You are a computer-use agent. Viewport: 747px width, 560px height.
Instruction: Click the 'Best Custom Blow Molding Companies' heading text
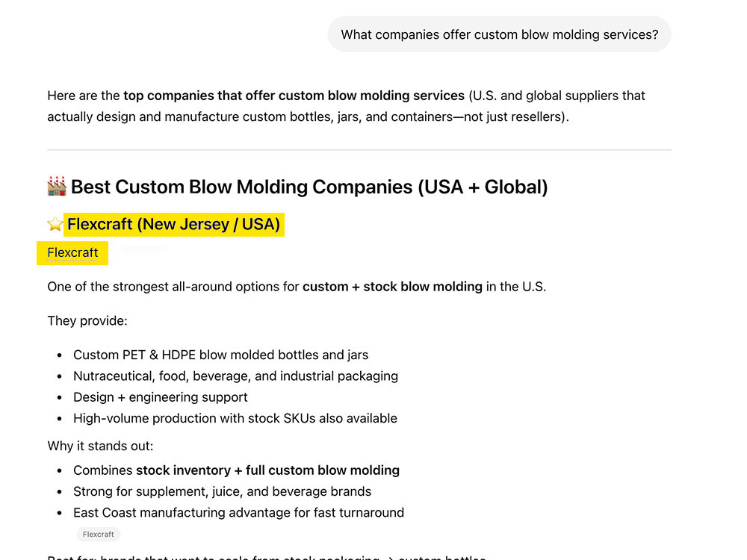tap(309, 187)
